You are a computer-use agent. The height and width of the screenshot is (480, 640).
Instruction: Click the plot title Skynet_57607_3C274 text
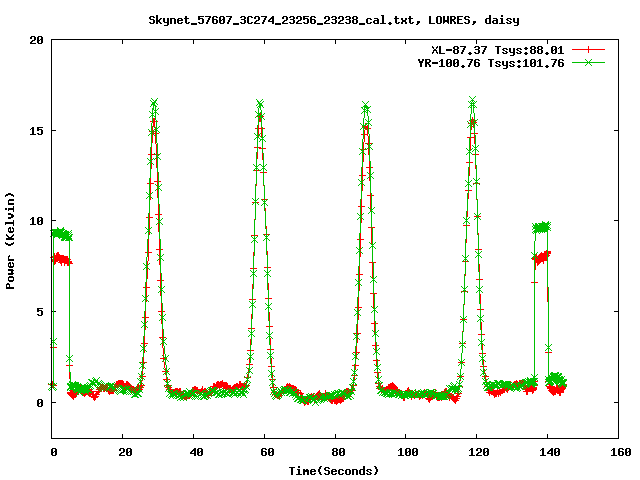[333, 20]
